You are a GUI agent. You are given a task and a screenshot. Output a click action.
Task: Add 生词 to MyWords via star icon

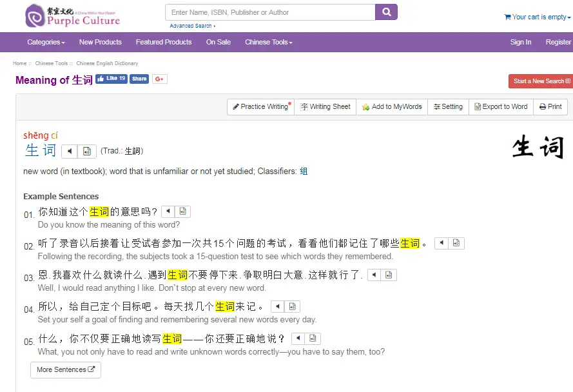tap(391, 106)
